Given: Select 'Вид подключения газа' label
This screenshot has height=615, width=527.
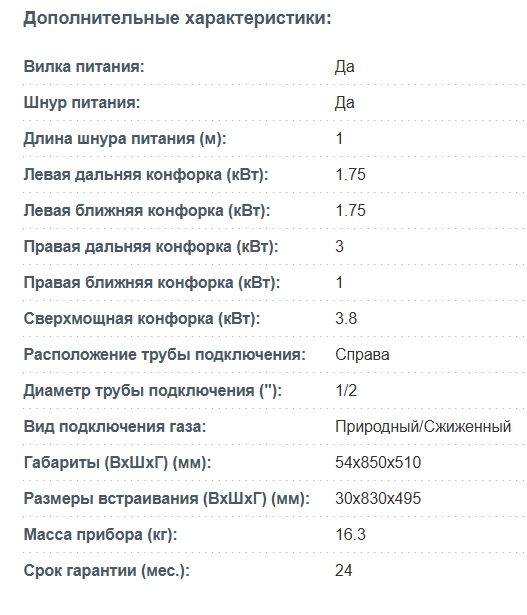Looking at the screenshot, I should pos(114,427).
